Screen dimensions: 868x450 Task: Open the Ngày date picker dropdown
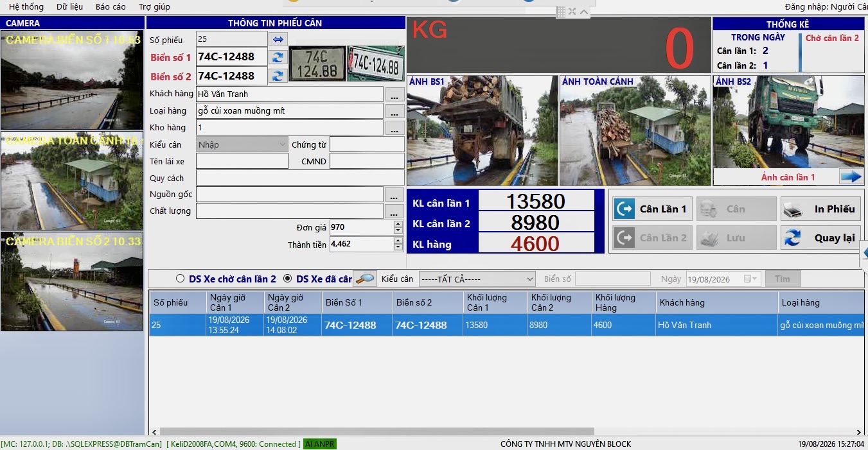coord(752,279)
